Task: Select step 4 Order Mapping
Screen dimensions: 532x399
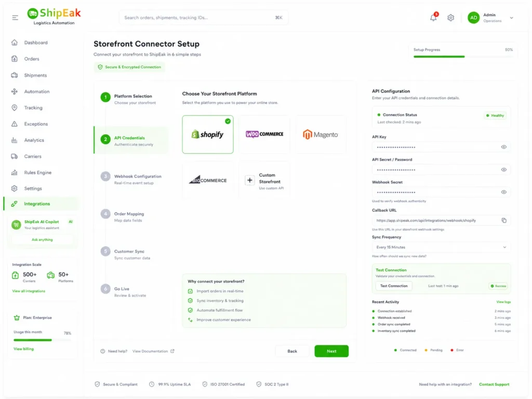Action: (x=130, y=217)
